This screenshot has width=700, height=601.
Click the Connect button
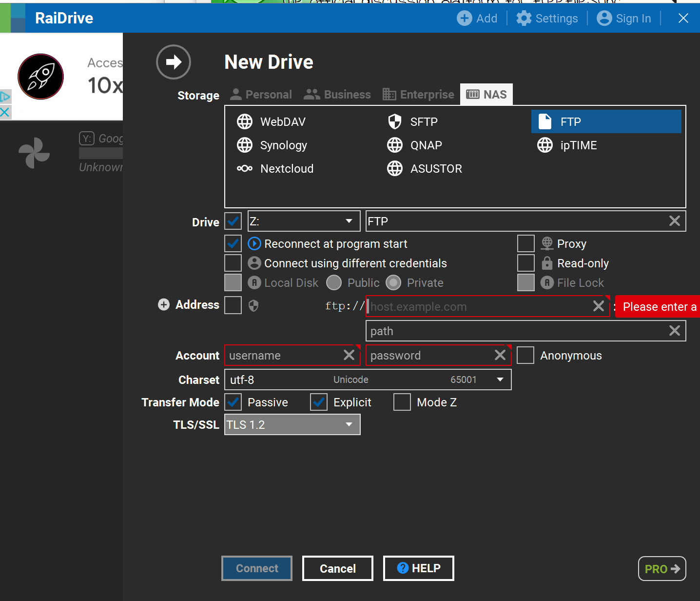[257, 568]
